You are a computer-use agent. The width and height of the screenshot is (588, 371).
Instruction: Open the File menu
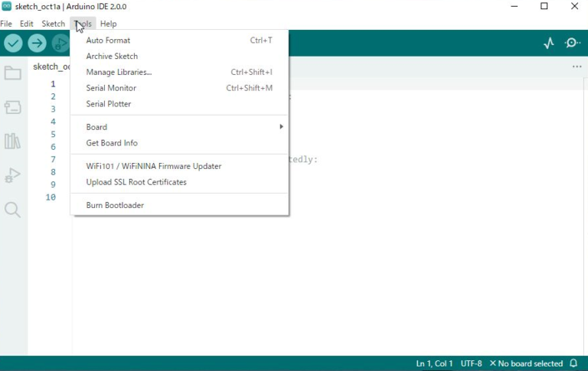tap(6, 24)
